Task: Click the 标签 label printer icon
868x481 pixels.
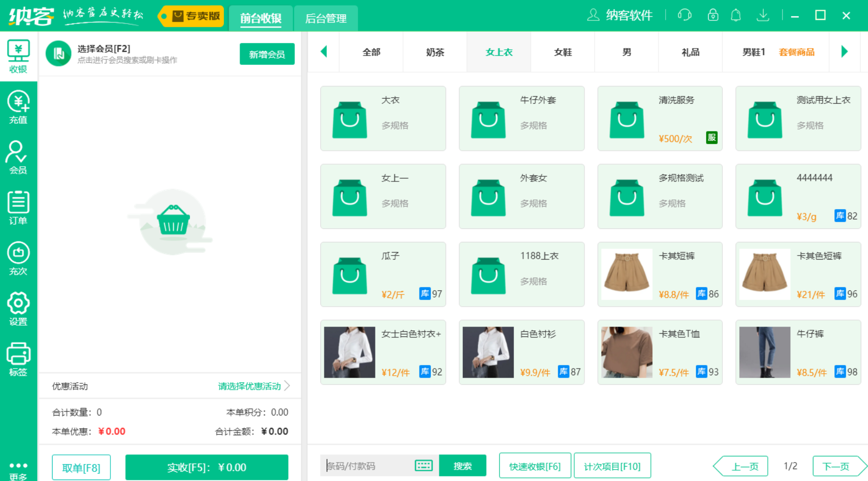Action: pyautogui.click(x=18, y=357)
